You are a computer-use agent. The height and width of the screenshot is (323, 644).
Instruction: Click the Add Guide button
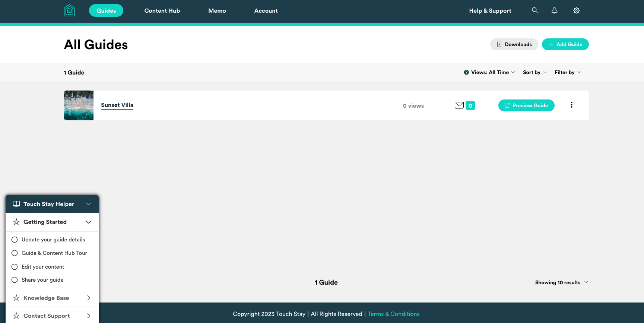point(565,44)
